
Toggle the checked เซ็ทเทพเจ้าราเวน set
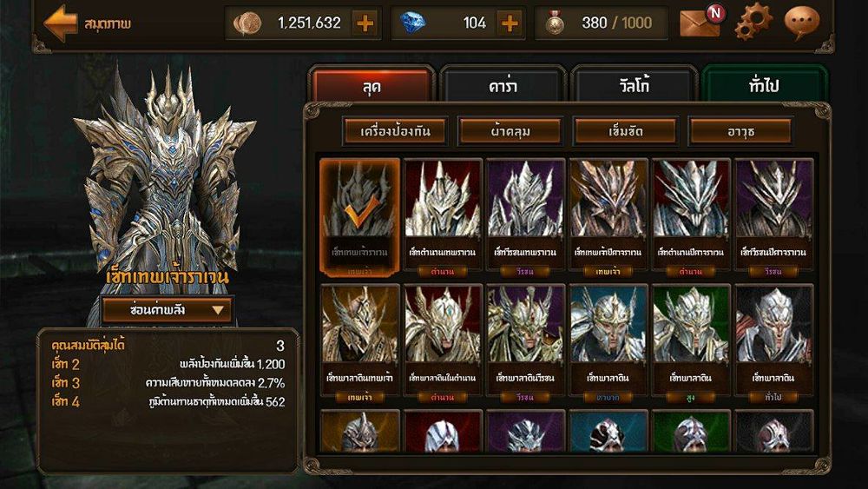(x=359, y=217)
